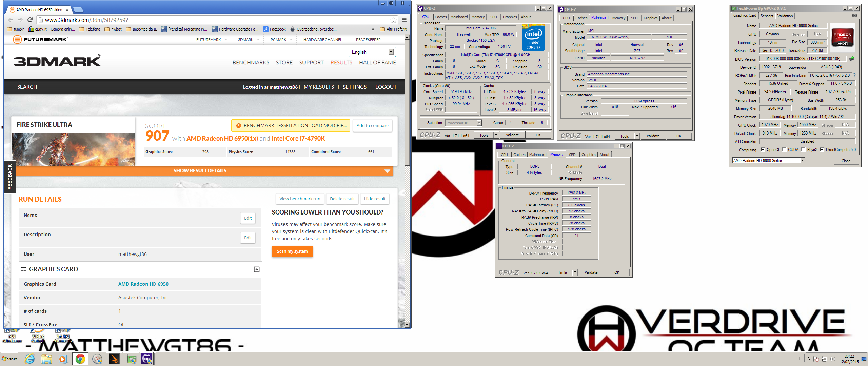
Task: Open the Hall of Fame menu
Action: click(x=377, y=62)
